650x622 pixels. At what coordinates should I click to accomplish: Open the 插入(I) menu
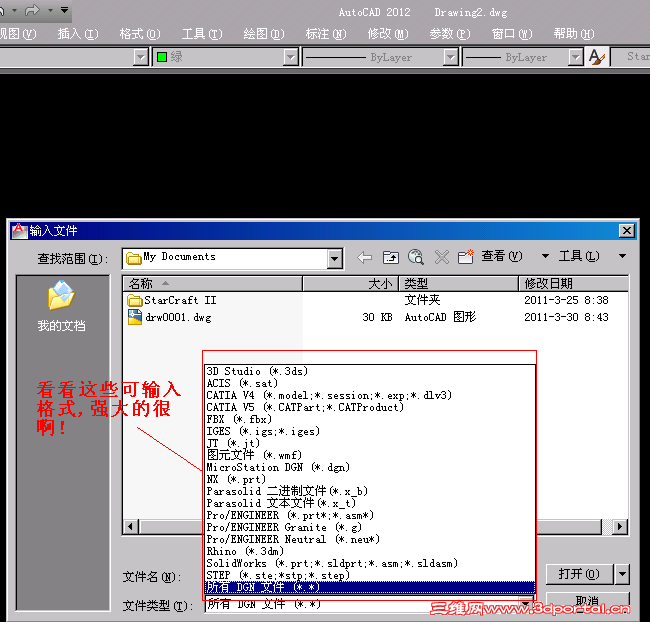coord(78,34)
